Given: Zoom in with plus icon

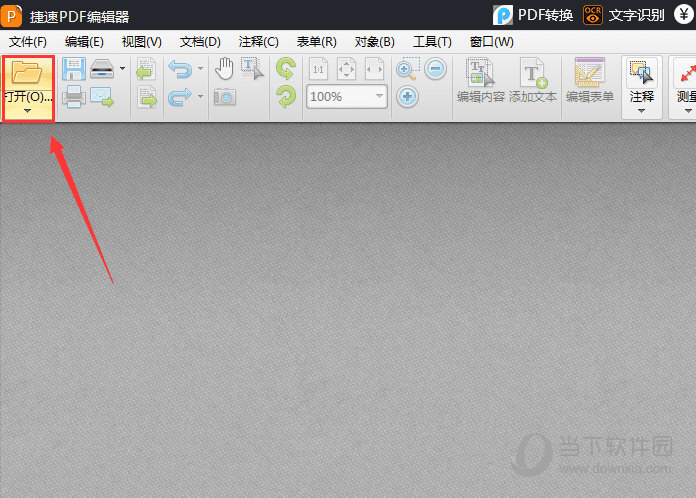Looking at the screenshot, I should (x=407, y=97).
